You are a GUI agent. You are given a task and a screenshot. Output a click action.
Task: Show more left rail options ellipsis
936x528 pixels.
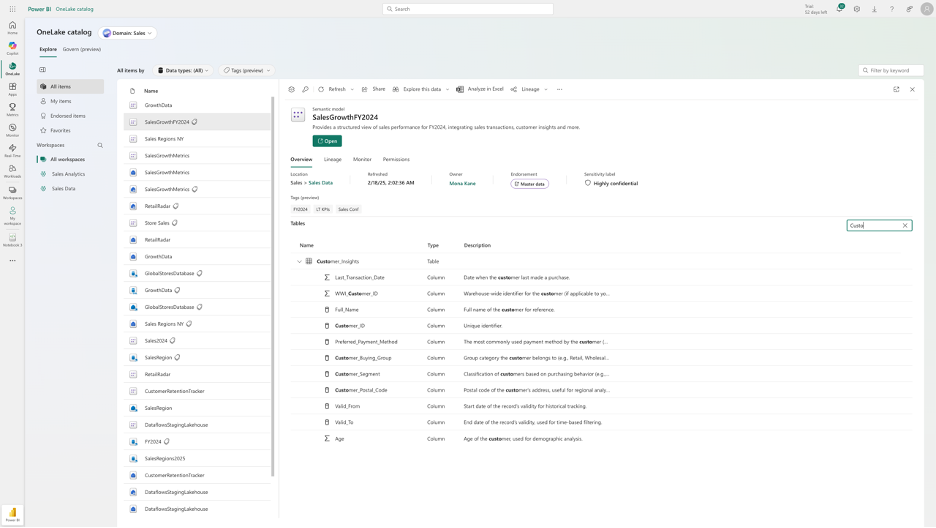pos(13,261)
